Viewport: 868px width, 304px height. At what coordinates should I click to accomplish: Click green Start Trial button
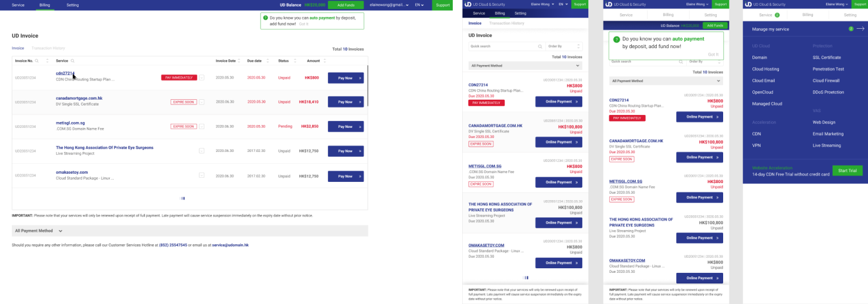pyautogui.click(x=847, y=171)
